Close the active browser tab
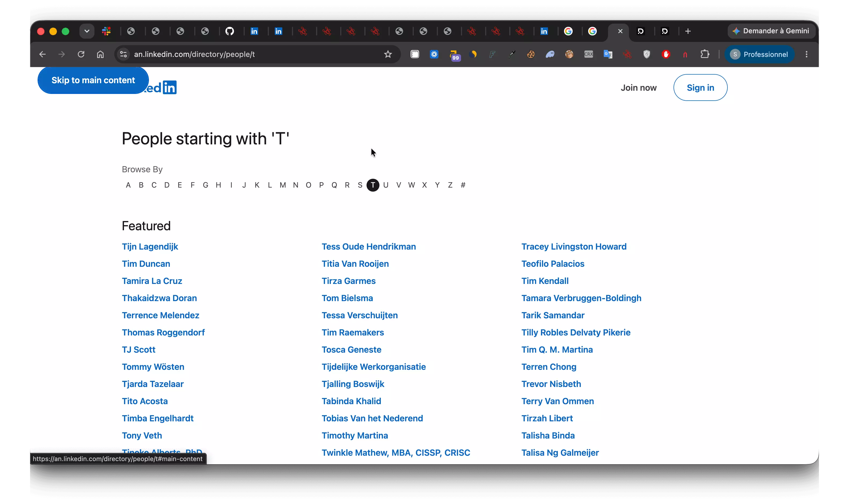This screenshot has width=849, height=504. pos(620,31)
